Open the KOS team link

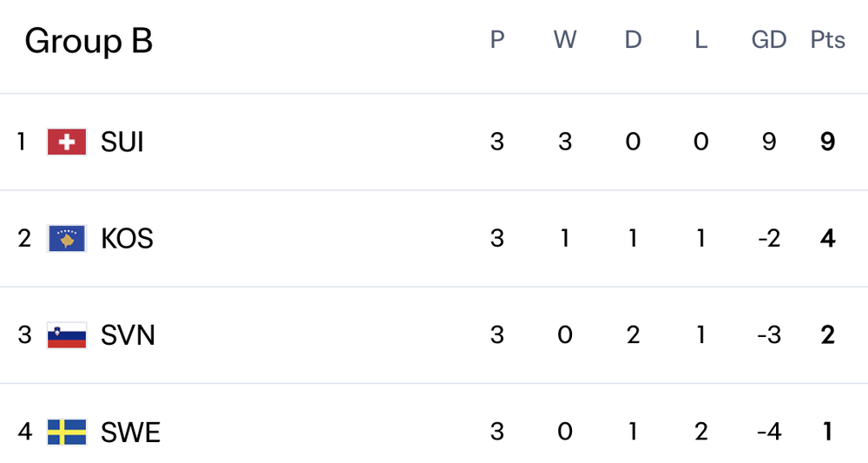[x=127, y=238]
